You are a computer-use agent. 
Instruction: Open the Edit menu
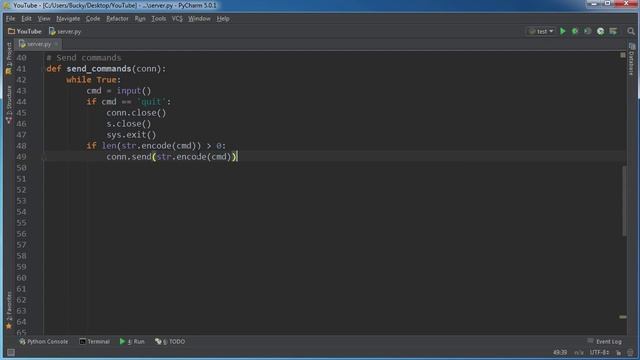tap(26, 18)
